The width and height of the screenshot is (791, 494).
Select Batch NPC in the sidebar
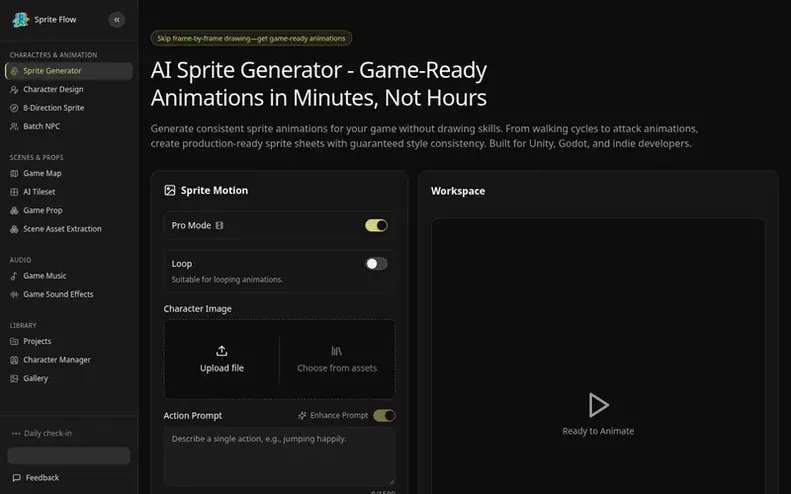69,127
